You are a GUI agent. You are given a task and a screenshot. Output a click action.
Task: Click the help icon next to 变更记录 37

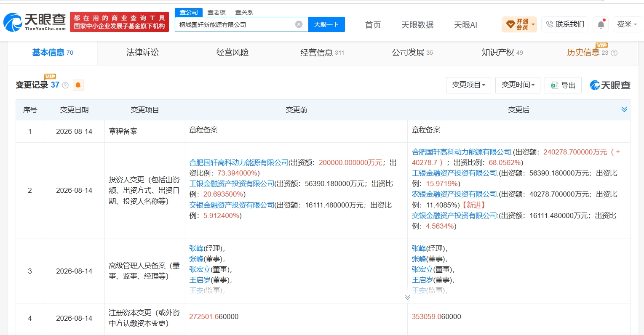coord(65,85)
